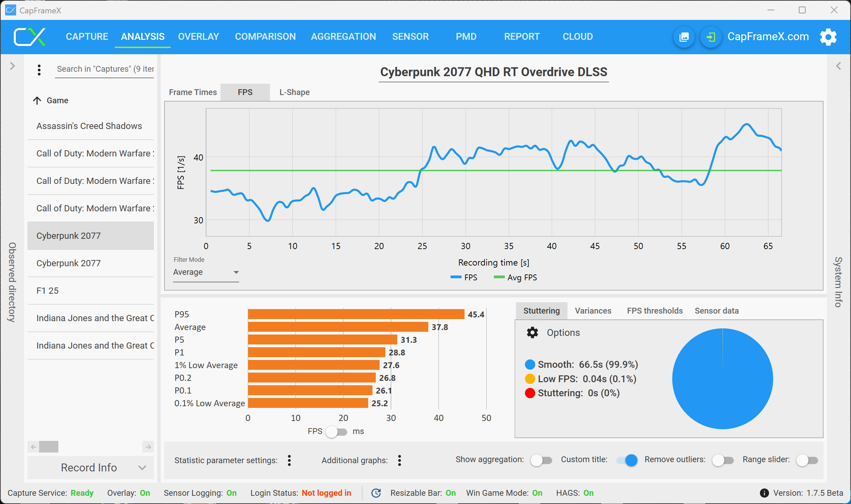Open the Filter Mode Average dropdown
The width and height of the screenshot is (851, 504).
(206, 272)
